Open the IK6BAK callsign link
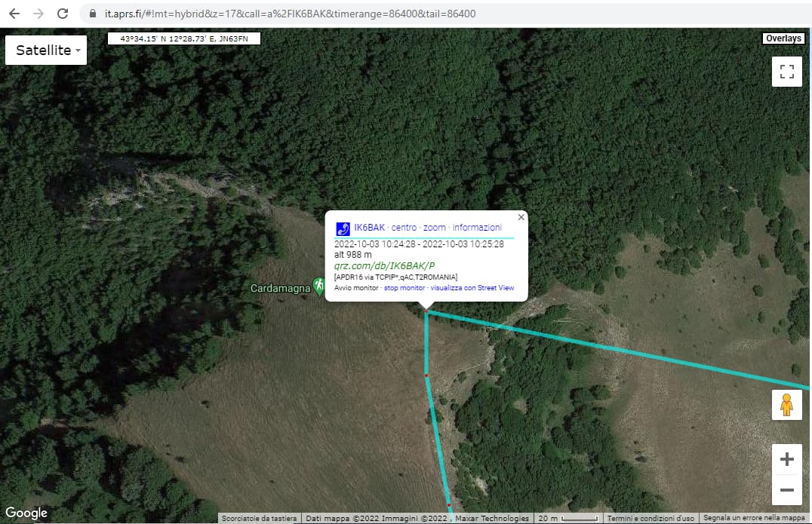The width and height of the screenshot is (812, 524). [x=369, y=228]
